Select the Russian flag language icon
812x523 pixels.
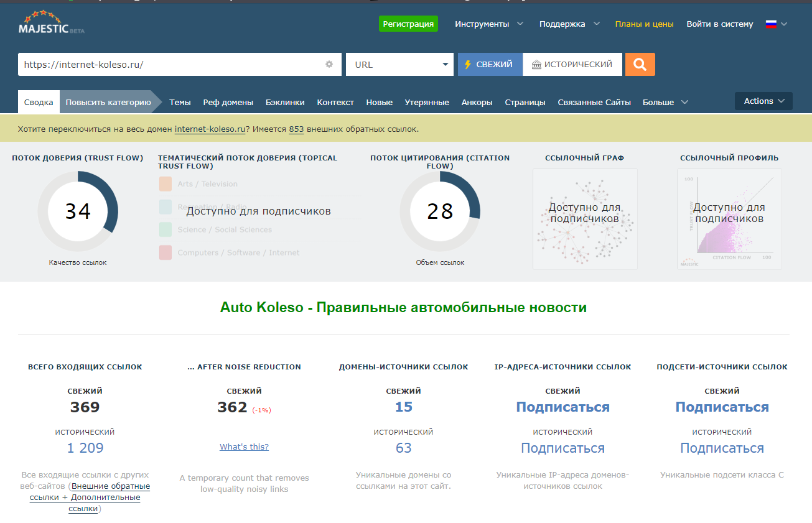click(x=772, y=24)
